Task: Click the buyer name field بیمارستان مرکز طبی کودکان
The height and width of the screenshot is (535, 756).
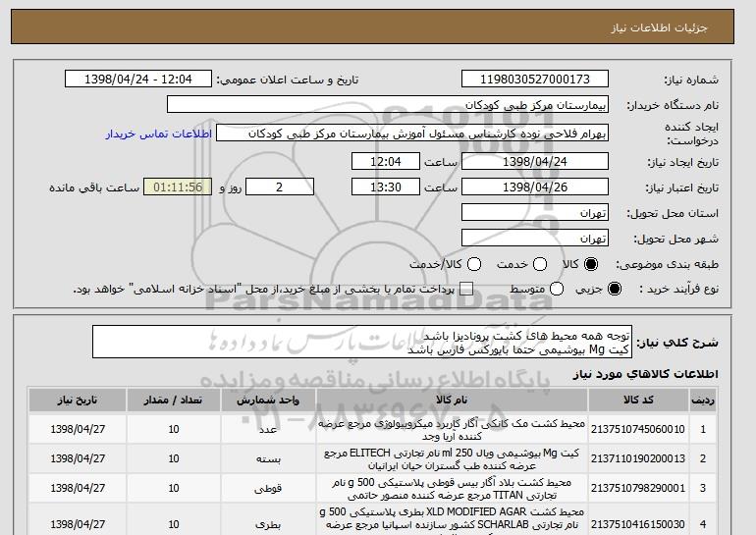Action: (x=388, y=105)
